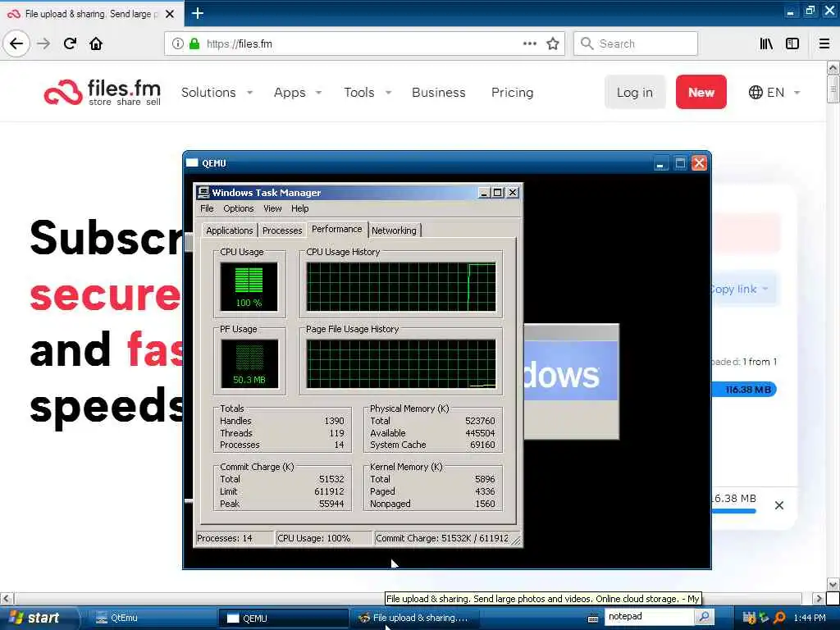Open the orange magnifier tray icon

(779, 618)
